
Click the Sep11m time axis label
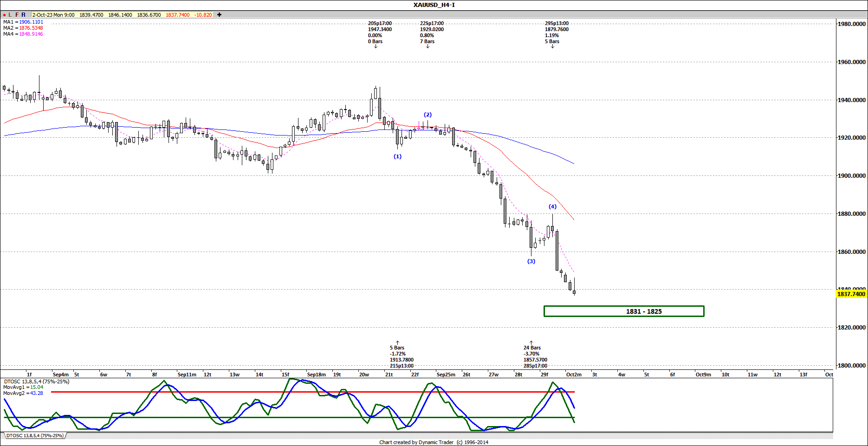[x=187, y=375]
